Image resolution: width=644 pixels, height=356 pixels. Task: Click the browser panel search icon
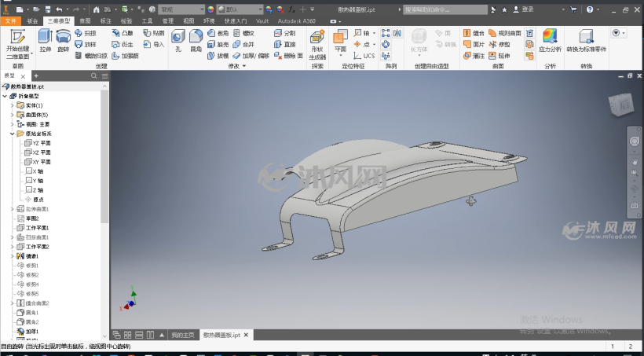94,75
